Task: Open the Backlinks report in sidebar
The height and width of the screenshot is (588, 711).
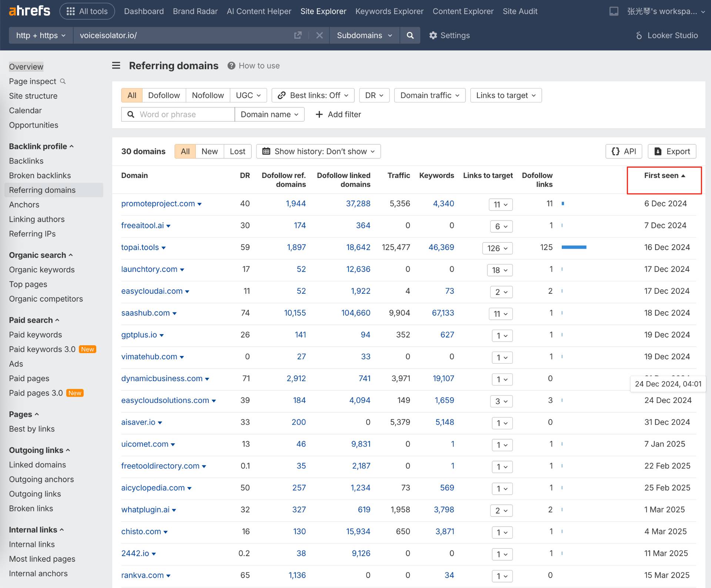Action: pos(26,161)
